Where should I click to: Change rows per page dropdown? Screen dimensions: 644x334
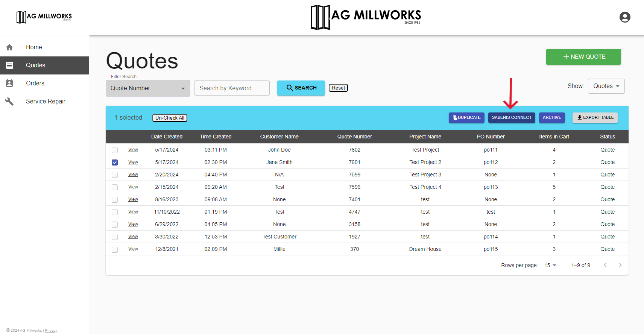pos(550,265)
